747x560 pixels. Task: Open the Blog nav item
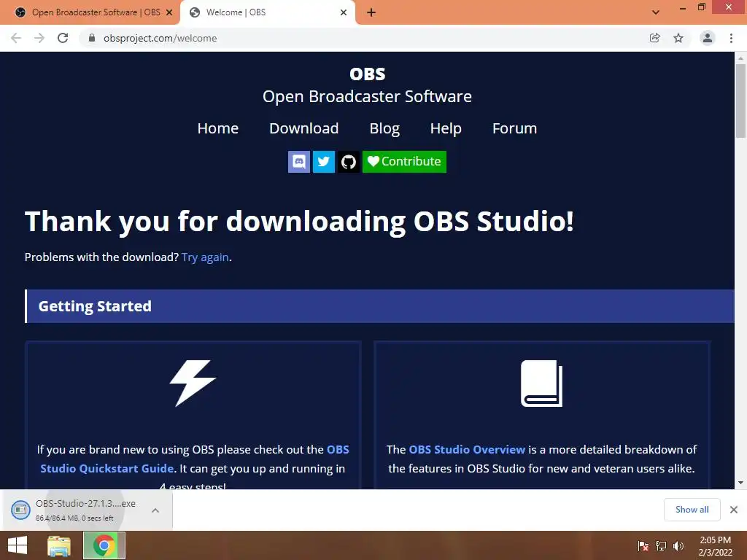[384, 128]
